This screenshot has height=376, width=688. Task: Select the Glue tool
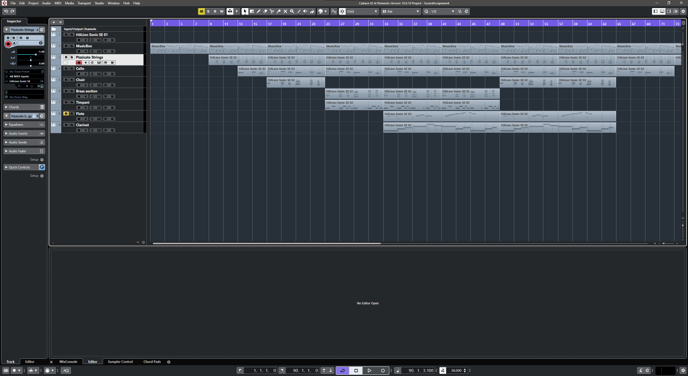pyautogui.click(x=279, y=11)
